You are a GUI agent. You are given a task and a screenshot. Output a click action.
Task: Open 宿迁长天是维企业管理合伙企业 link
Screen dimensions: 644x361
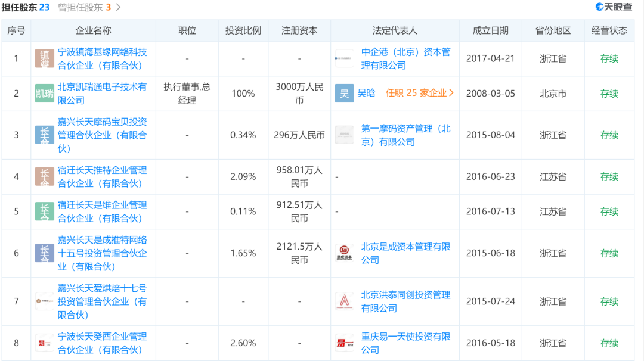tap(103, 211)
